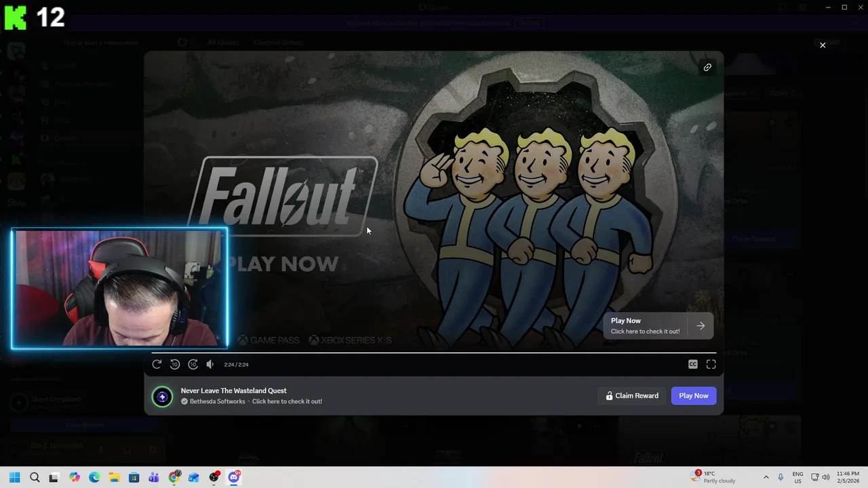Click the Discord taskbar icon
Viewport: 868px width, 488px height.
point(234,477)
